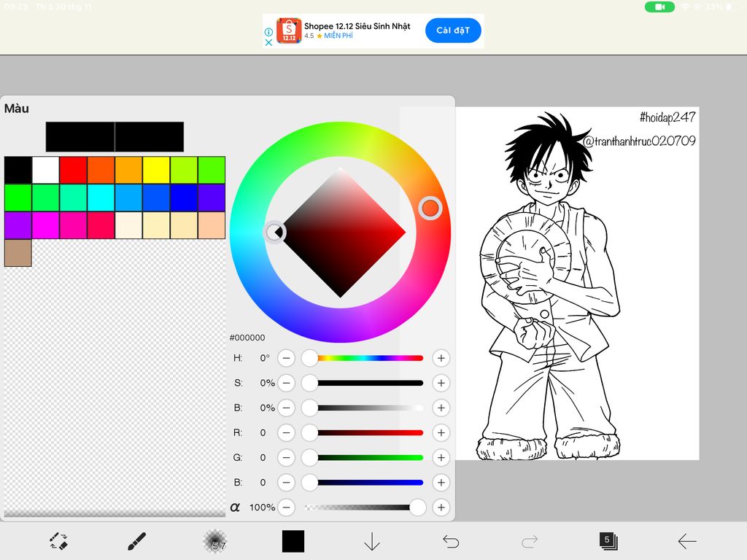747x560 pixels.
Task: Increase Blue value with plus button
Action: point(441,483)
